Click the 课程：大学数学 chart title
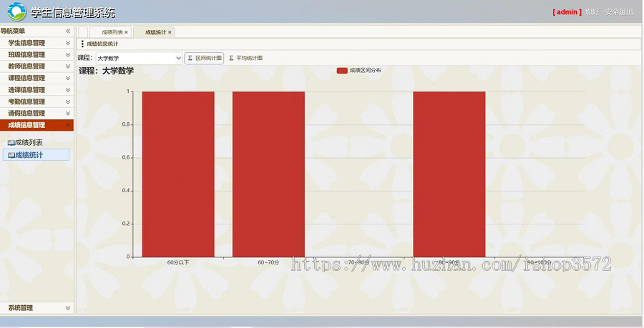This screenshot has height=328, width=644. click(x=107, y=71)
